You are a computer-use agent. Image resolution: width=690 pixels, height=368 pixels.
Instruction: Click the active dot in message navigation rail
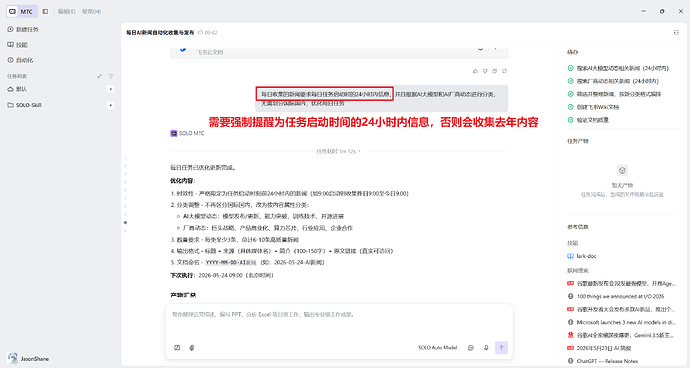pos(125,223)
